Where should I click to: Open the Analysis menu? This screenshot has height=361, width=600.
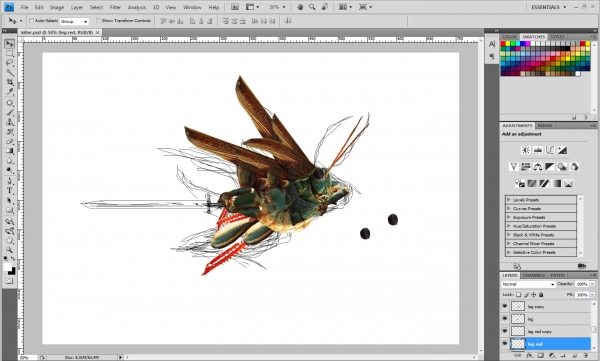point(137,7)
